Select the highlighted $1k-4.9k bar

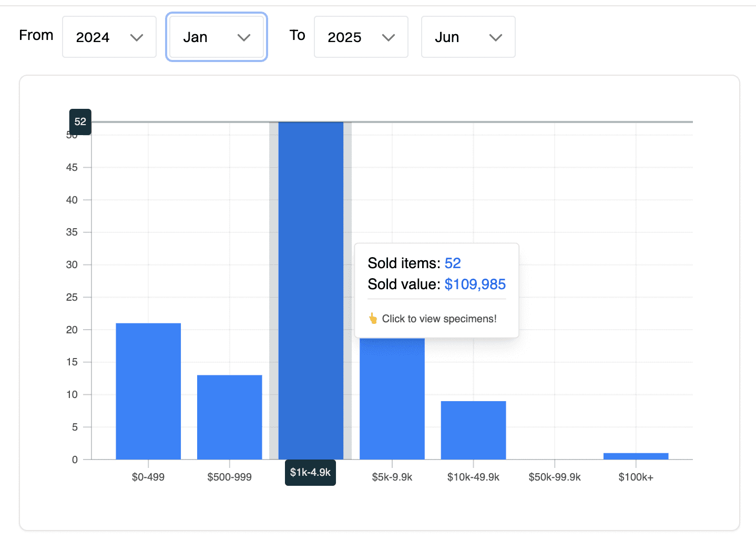click(x=310, y=289)
